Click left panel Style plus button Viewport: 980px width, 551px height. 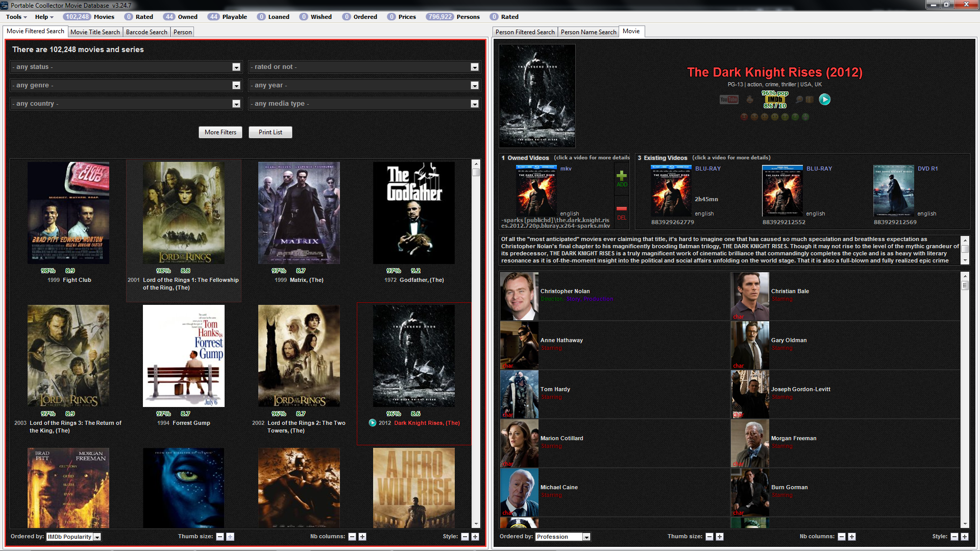pyautogui.click(x=475, y=537)
